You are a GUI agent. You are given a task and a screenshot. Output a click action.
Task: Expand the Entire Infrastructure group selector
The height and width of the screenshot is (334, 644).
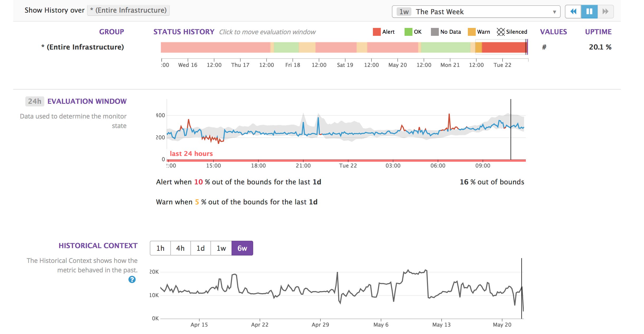coord(128,11)
